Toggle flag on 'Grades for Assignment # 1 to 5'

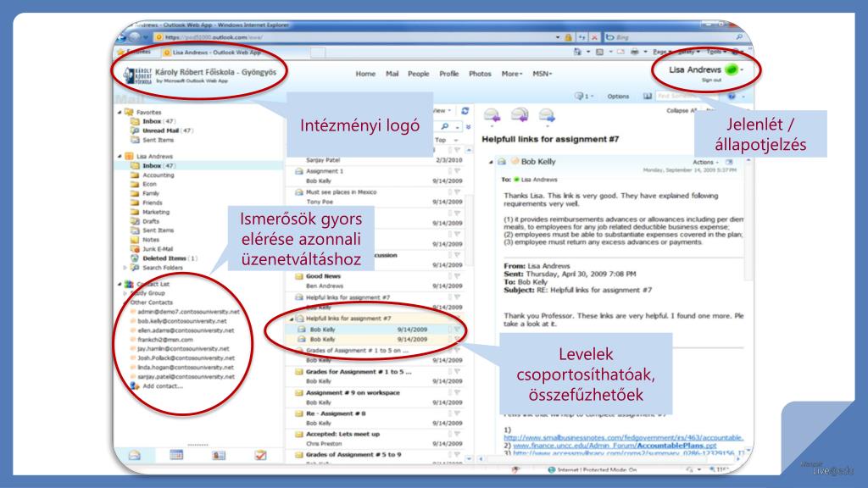[x=457, y=372]
